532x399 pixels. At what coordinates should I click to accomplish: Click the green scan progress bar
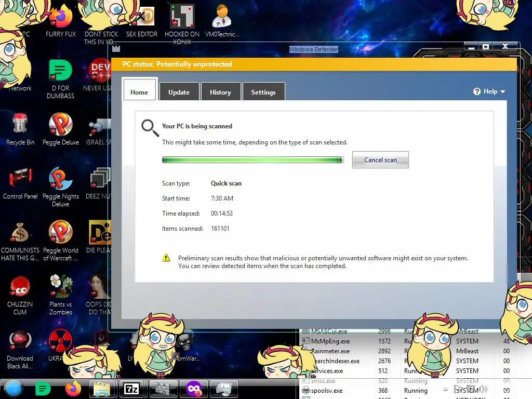click(x=253, y=160)
